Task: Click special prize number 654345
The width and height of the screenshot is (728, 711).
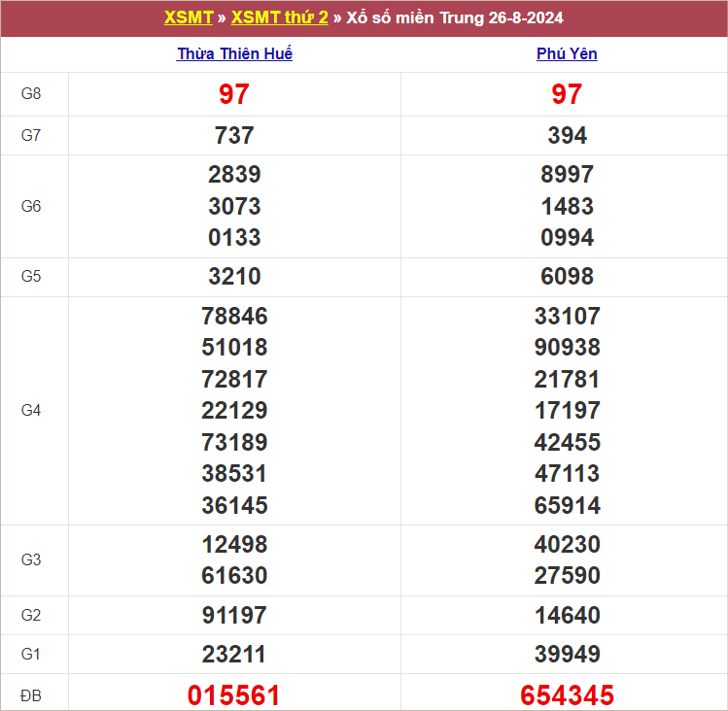Action: pos(567,695)
